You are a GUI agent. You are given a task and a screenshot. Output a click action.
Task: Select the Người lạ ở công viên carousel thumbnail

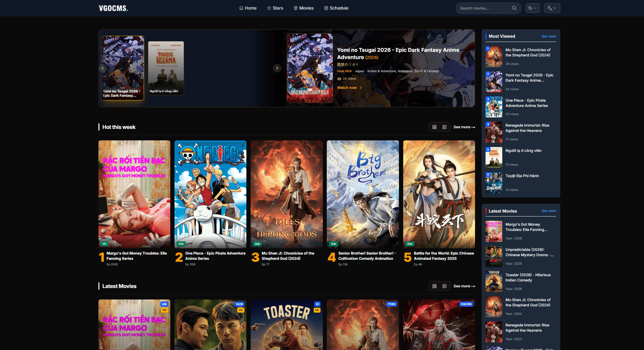click(x=166, y=68)
